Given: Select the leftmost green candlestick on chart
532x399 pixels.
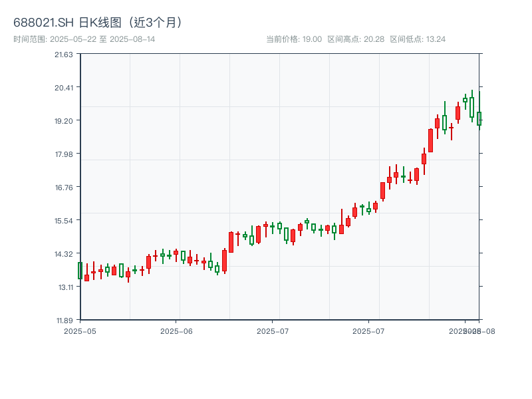Looking at the screenshot, I should (80, 270).
